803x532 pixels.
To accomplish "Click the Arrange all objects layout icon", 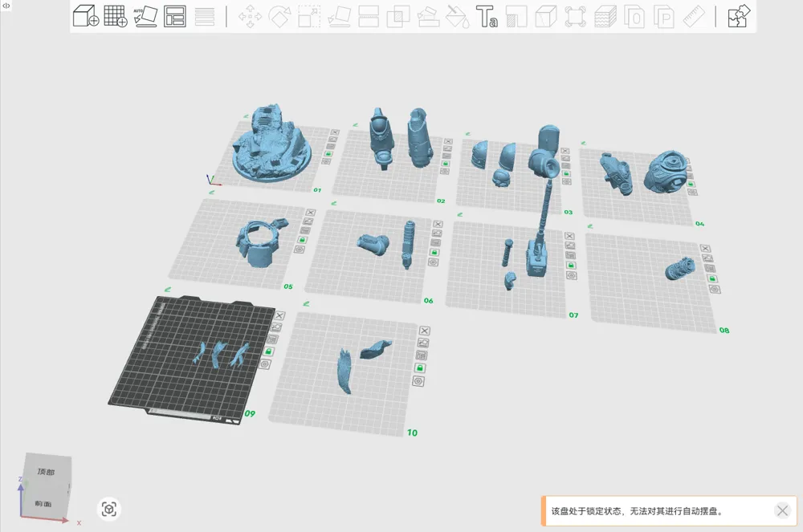I will [174, 16].
